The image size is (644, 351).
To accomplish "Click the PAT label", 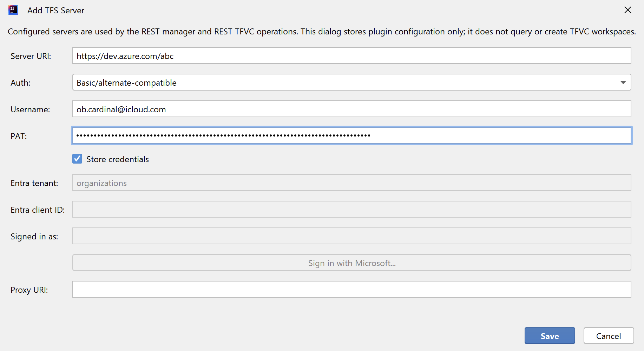I will (19, 136).
